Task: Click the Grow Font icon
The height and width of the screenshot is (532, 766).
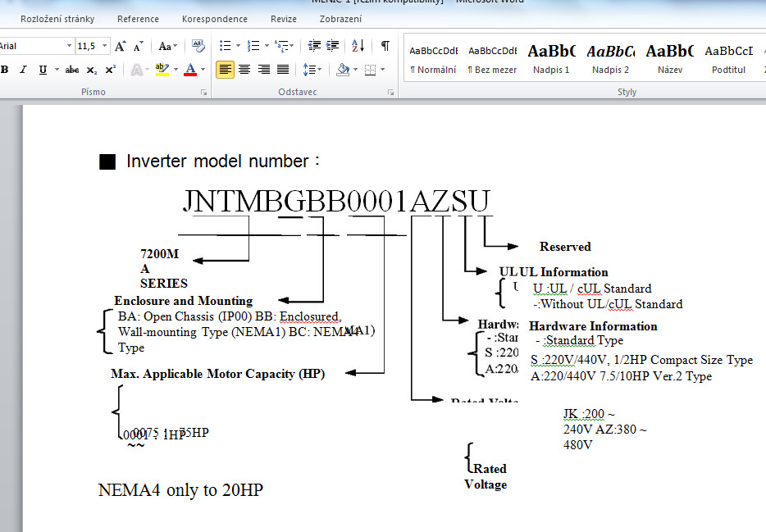Action: [x=121, y=47]
